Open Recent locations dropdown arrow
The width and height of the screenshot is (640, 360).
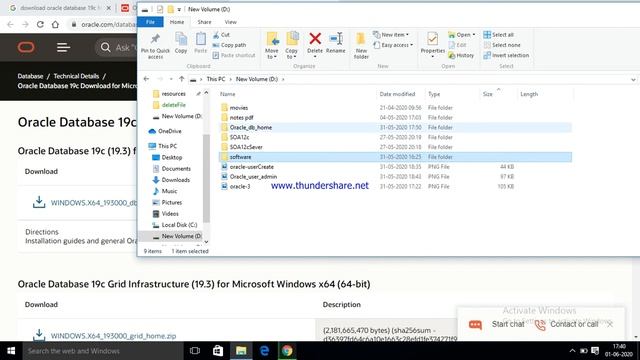[x=171, y=79]
